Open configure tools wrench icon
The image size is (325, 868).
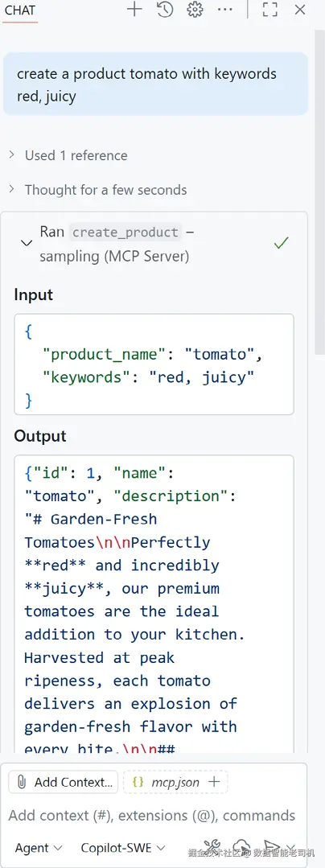[212, 846]
